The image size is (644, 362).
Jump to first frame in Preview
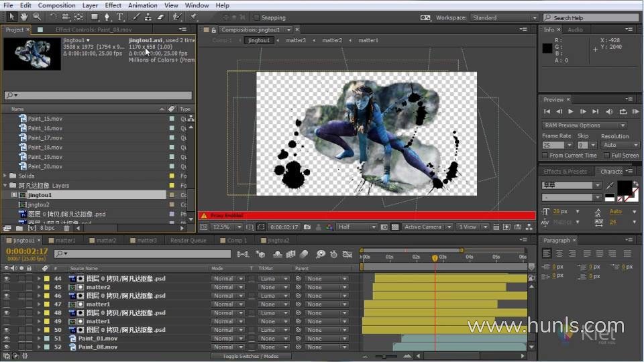547,111
